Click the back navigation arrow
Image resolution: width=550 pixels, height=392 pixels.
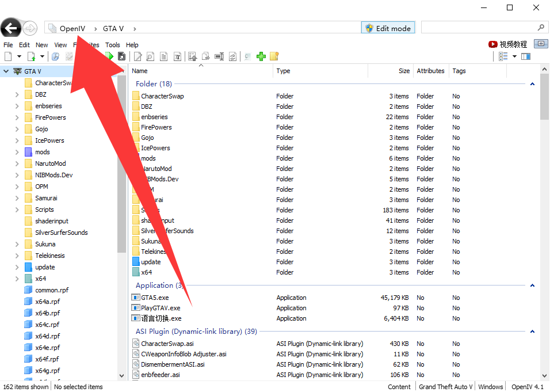[x=11, y=28]
